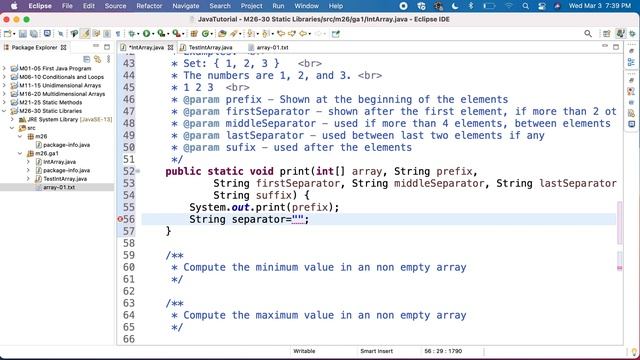This screenshot has height=360, width=640.
Task: Open the Outline view from right trim
Action: click(x=631, y=62)
